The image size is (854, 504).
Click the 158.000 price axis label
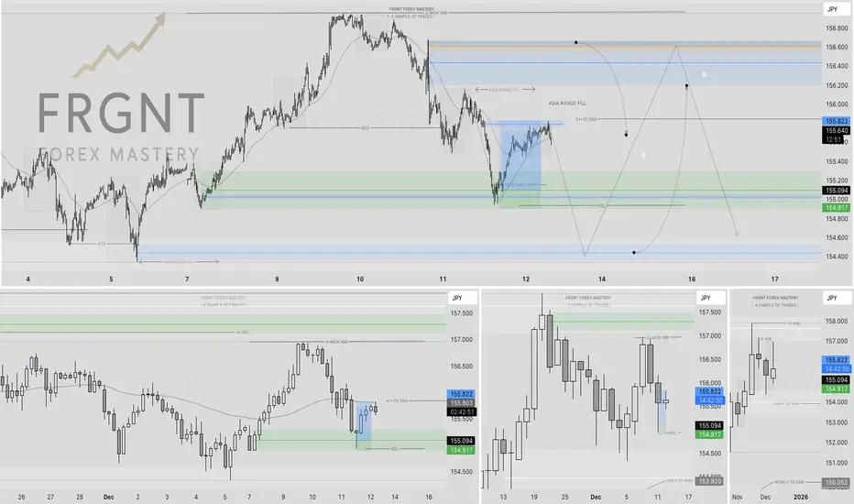[837, 321]
